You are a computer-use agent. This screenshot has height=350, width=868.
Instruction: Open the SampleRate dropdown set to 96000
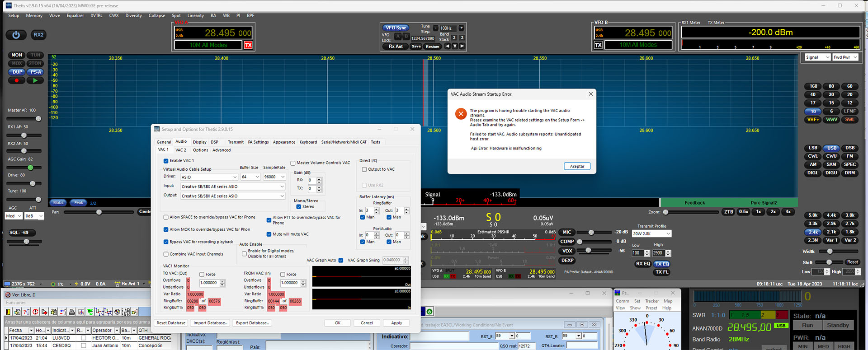point(274,177)
